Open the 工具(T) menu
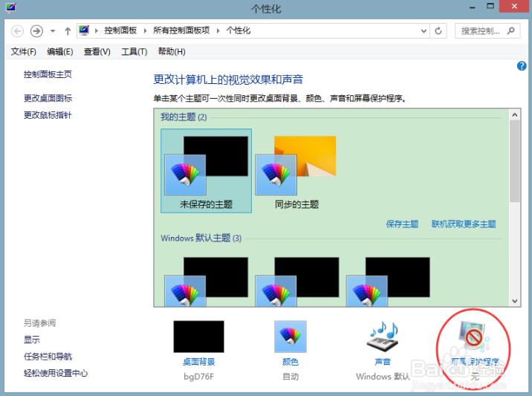Screen dimensions: 532x396 coord(134,51)
